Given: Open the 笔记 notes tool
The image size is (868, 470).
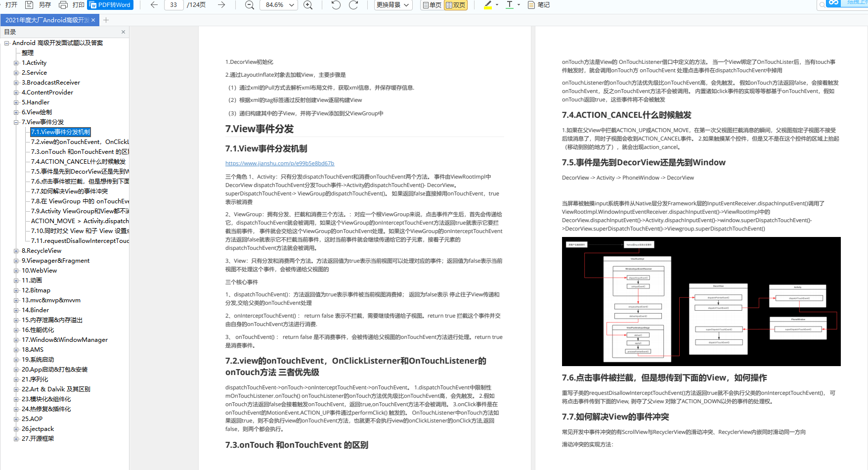Looking at the screenshot, I should click(539, 5).
